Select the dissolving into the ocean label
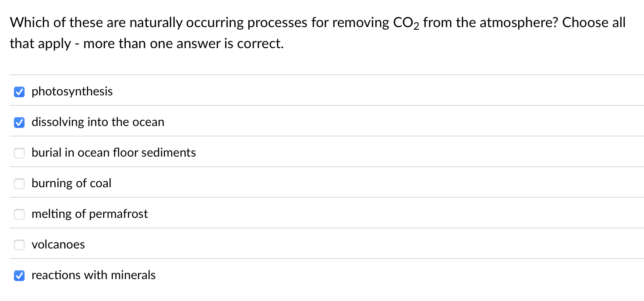Screen dimensions: 644x301 coord(98,122)
